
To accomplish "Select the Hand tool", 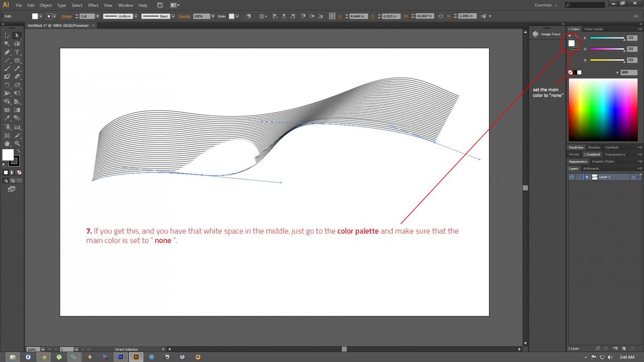I will pyautogui.click(x=7, y=143).
